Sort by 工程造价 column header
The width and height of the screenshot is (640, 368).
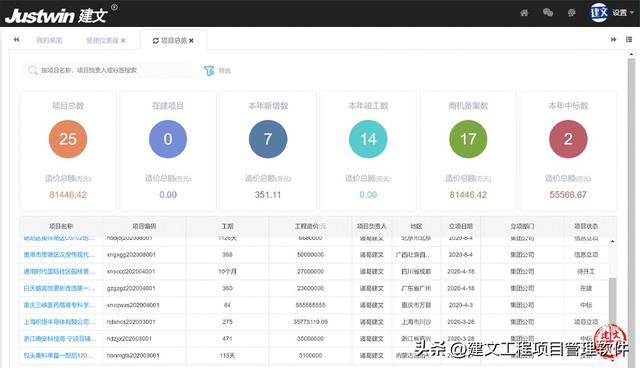coord(310,226)
